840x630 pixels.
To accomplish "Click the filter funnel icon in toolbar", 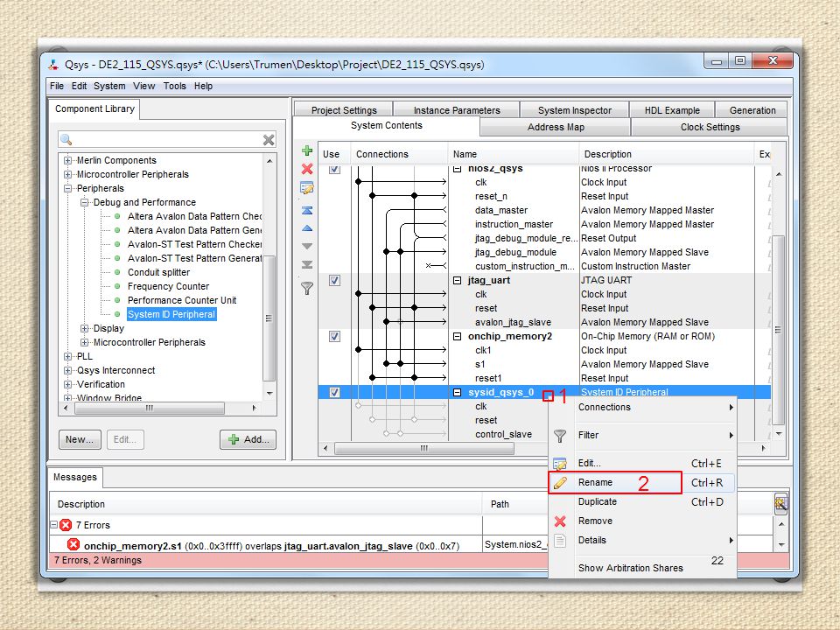I will tap(307, 288).
